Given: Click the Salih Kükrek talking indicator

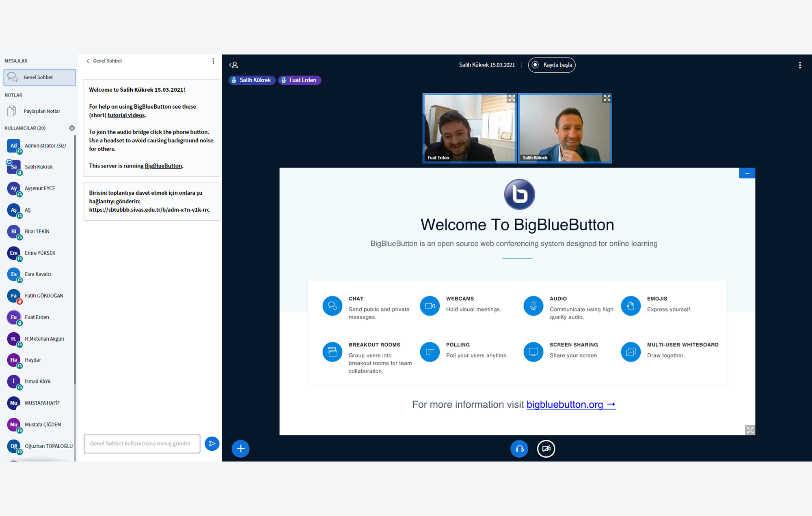Looking at the screenshot, I should (252, 80).
